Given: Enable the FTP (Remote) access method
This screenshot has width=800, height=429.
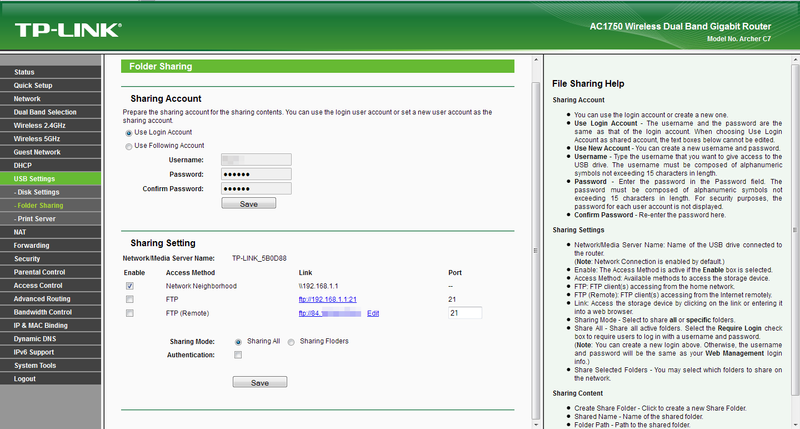Looking at the screenshot, I should click(x=130, y=313).
